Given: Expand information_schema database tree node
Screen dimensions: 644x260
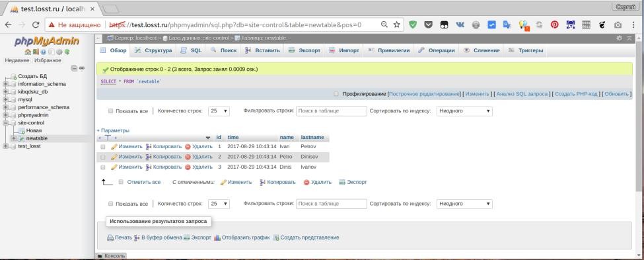Looking at the screenshot, I should (5, 84).
